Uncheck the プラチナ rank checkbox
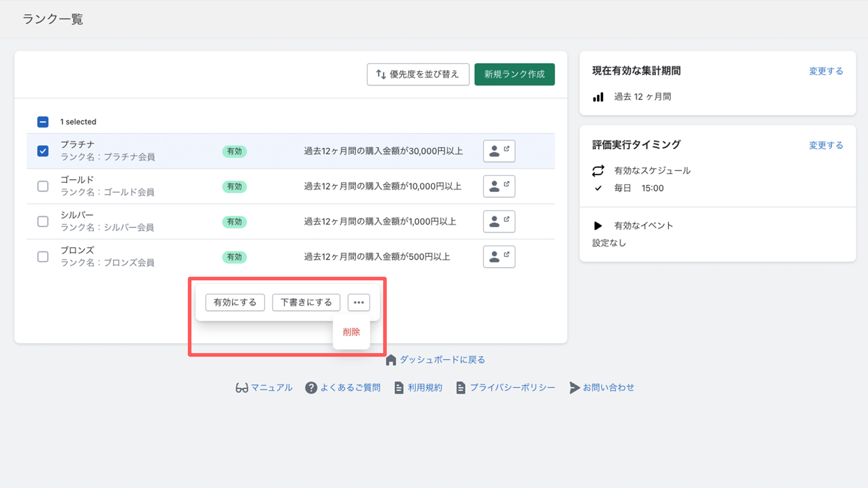 click(43, 151)
